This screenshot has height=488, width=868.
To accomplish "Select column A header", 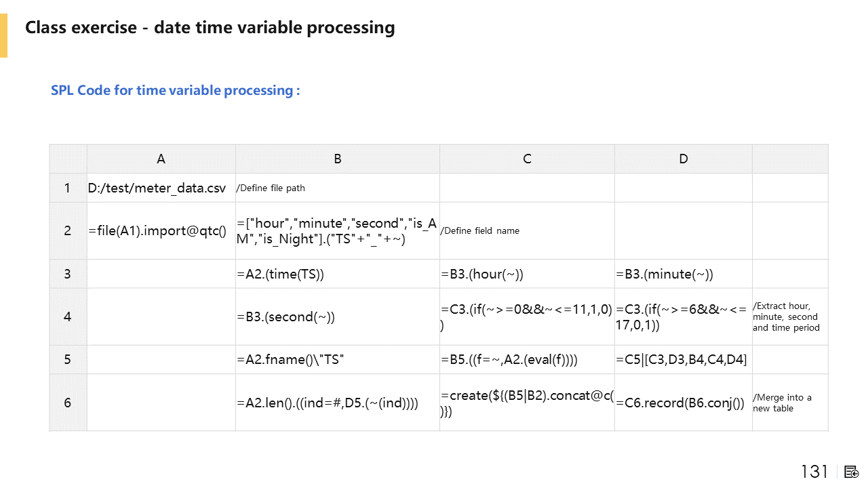I will pyautogui.click(x=161, y=159).
